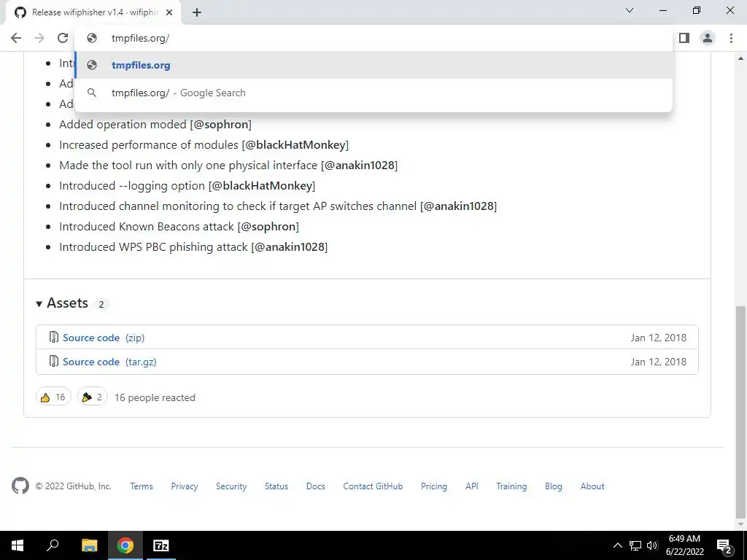Open the Pricing footer link
Viewport: 747px width, 560px height.
tap(434, 486)
